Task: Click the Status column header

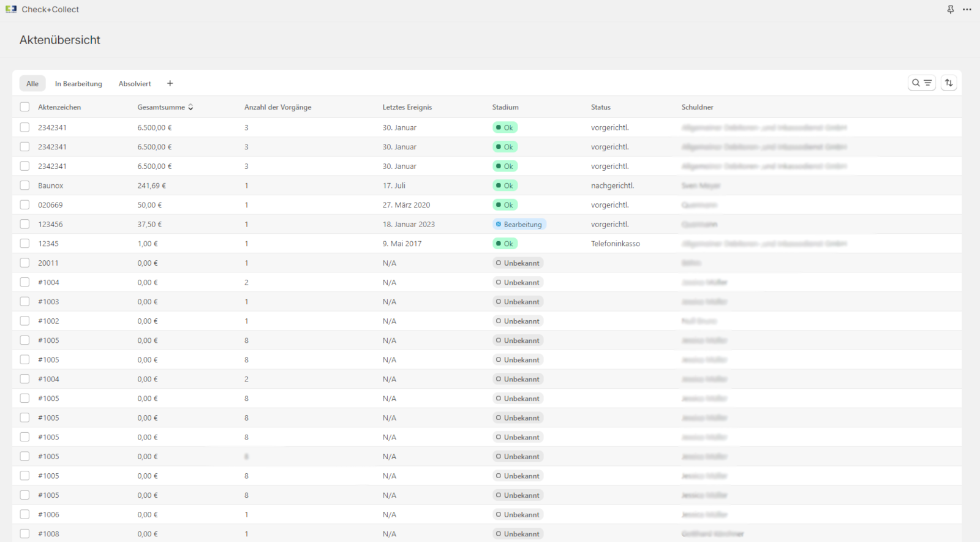Action: click(601, 107)
